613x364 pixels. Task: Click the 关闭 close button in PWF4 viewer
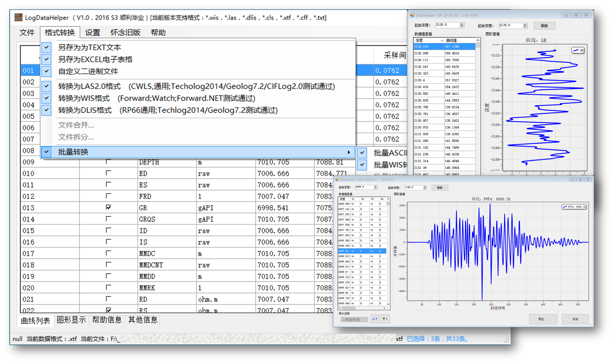click(575, 319)
